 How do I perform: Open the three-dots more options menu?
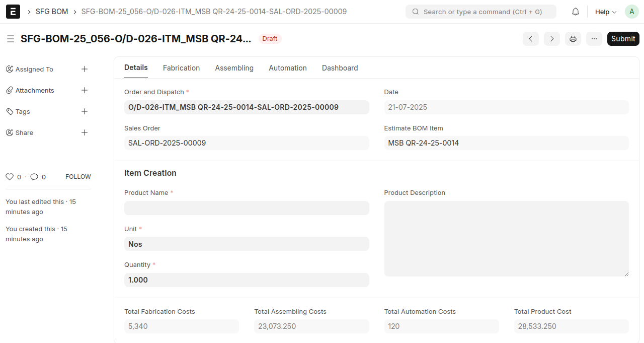click(594, 39)
